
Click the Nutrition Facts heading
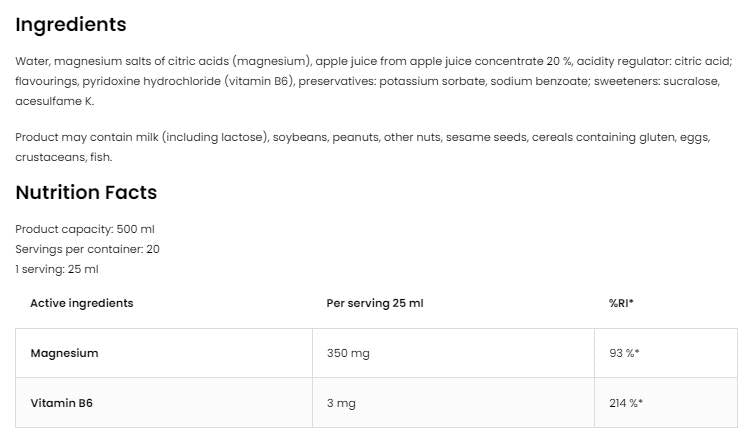86,192
